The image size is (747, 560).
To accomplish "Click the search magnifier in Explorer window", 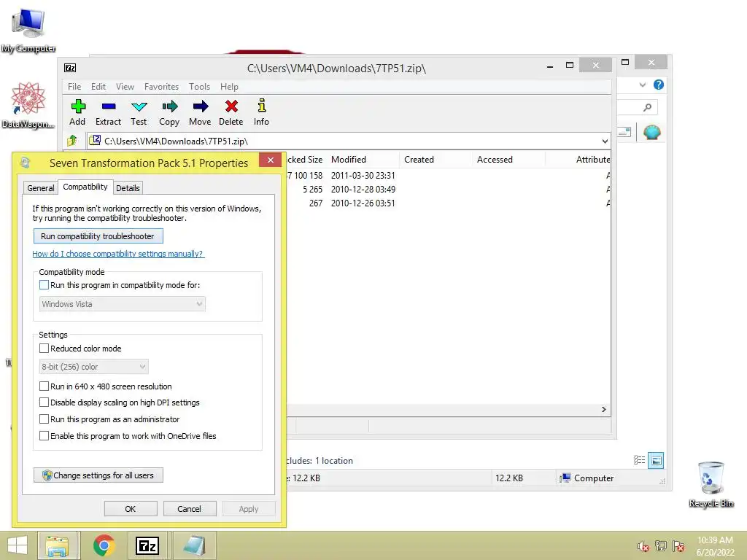I will coord(647,108).
